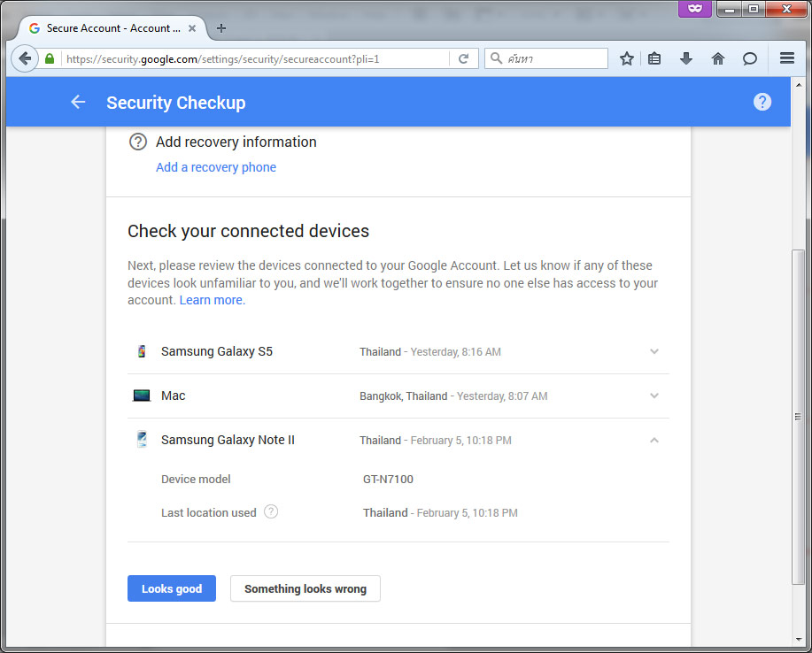Open the Add a recovery phone link
Image resolution: width=812 pixels, height=653 pixels.
[x=216, y=167]
